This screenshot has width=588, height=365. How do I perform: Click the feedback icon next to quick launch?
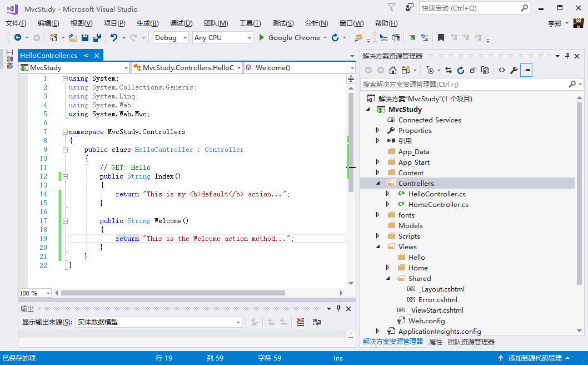(x=409, y=7)
